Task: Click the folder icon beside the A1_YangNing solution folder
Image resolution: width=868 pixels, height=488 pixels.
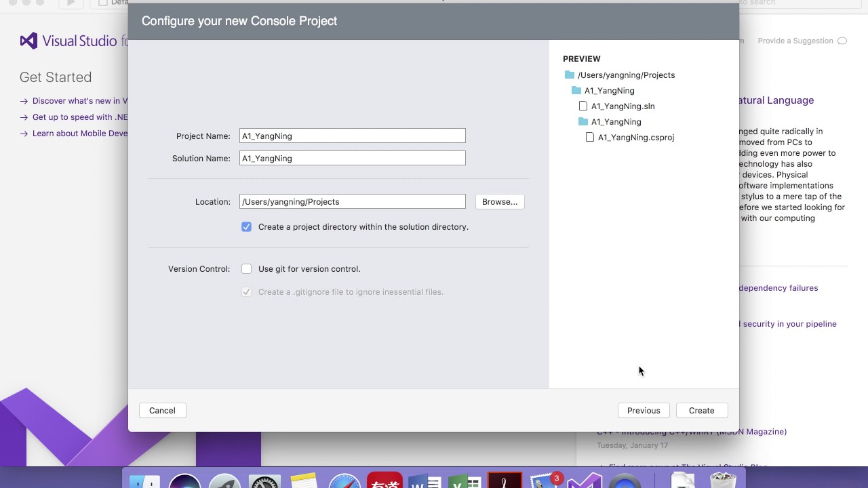Action: [576, 91]
